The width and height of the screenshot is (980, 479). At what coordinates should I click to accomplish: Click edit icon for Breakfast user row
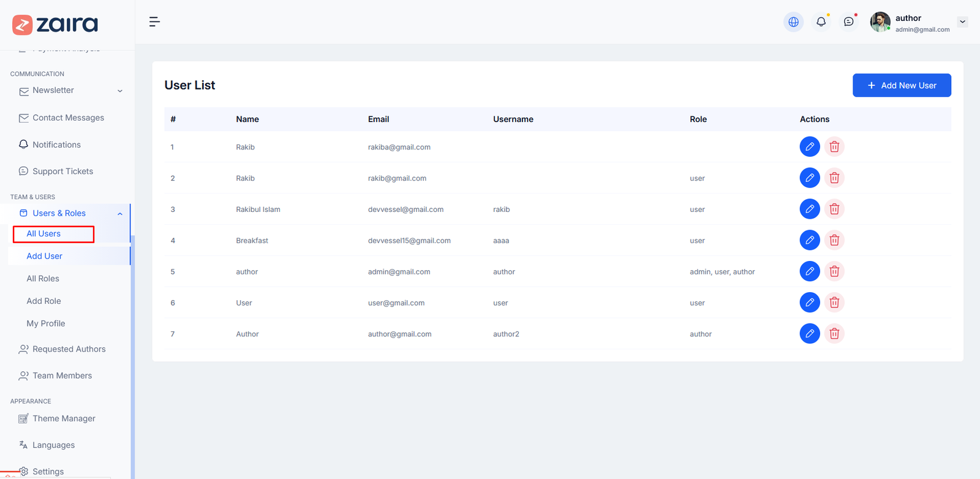click(809, 240)
